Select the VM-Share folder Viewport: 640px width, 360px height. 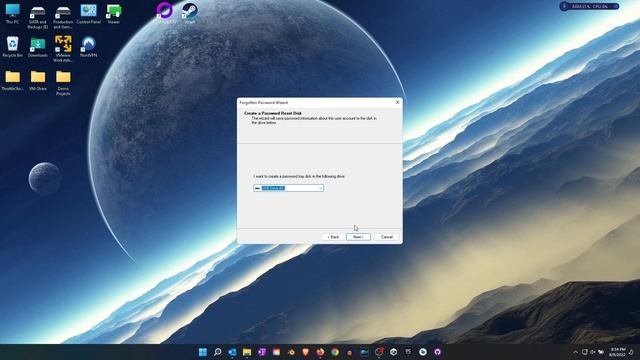tap(38, 80)
